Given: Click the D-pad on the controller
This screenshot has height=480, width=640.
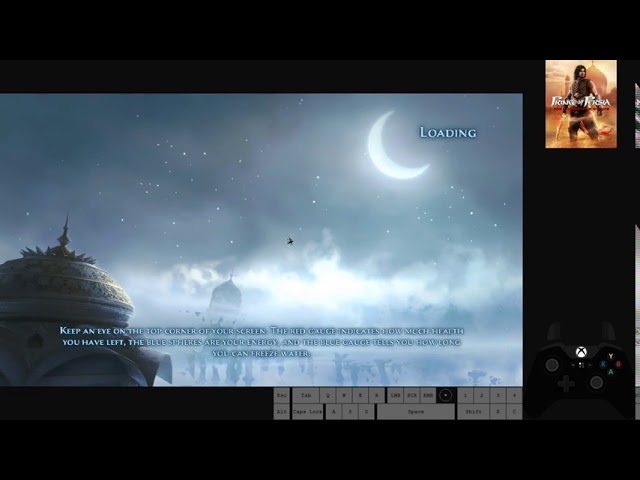Looking at the screenshot, I should 566,384.
